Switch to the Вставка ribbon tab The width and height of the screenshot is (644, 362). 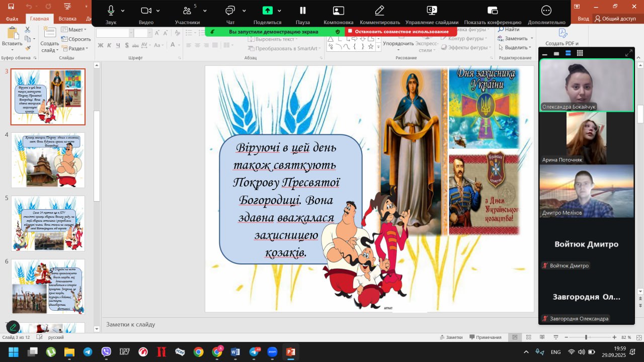click(67, 19)
